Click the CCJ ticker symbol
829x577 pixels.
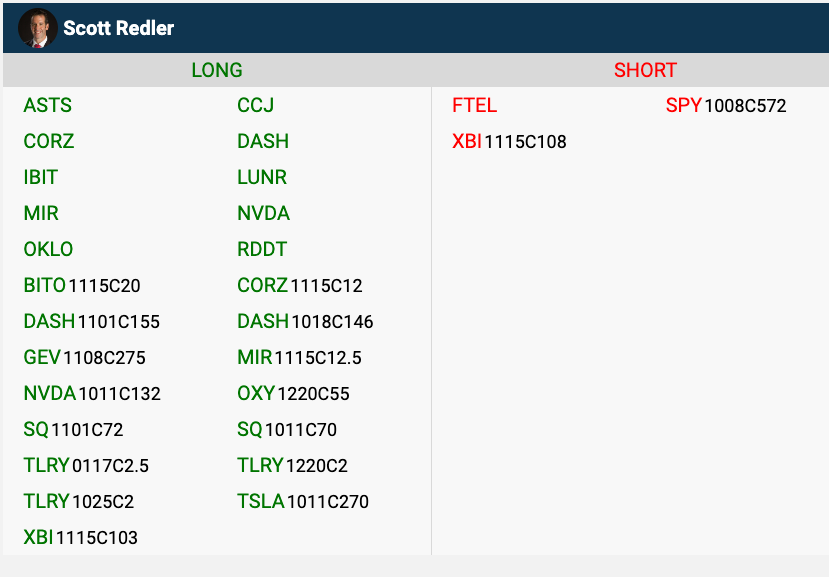coord(255,106)
